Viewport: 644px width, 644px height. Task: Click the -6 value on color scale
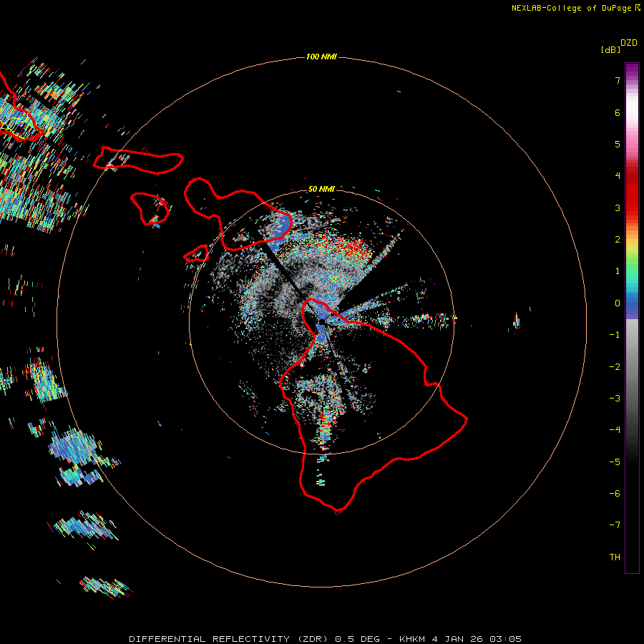pyautogui.click(x=615, y=494)
